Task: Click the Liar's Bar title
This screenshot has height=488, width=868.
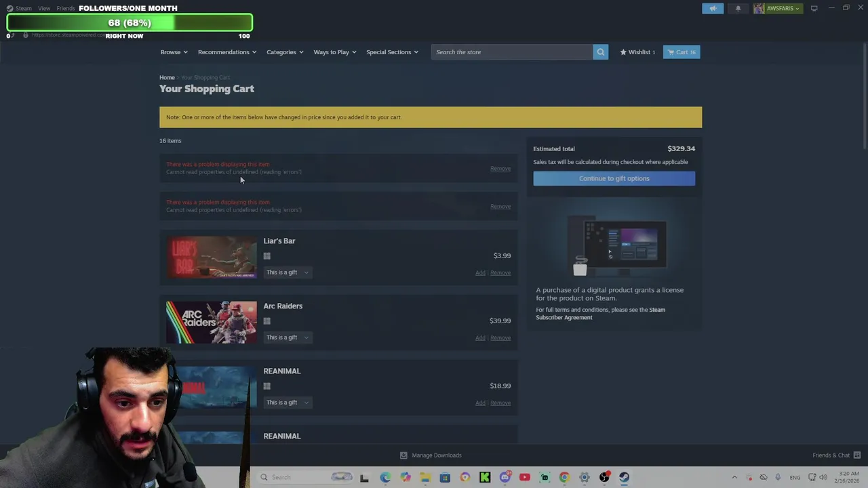Action: 279,241
